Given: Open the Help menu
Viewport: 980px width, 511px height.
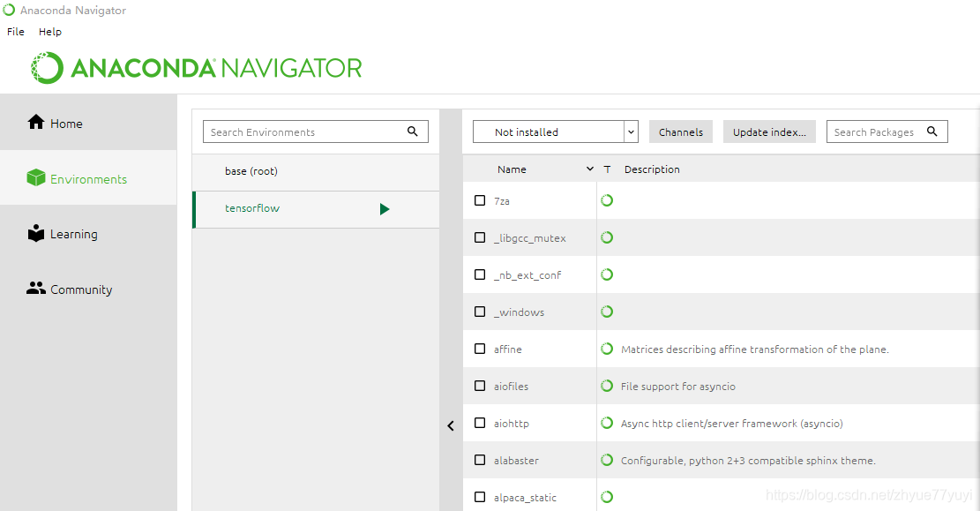Looking at the screenshot, I should pyautogui.click(x=50, y=31).
